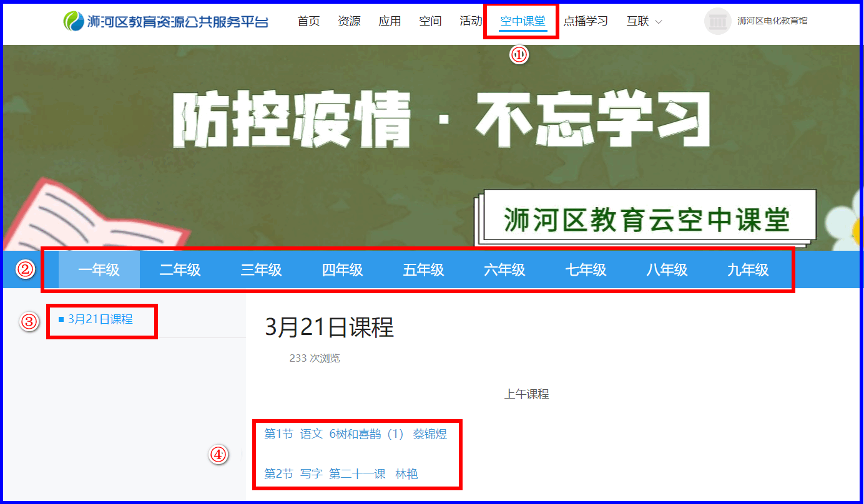Screen dimensions: 864x504
Task: Select the 一年级 grade tab
Action: 99,270
